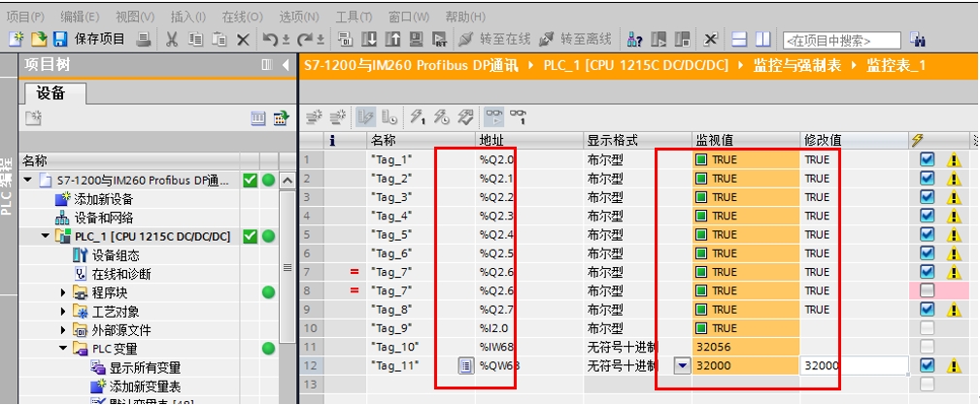Open the 在线(O) menu
Screen dimensions: 980x405
click(241, 17)
